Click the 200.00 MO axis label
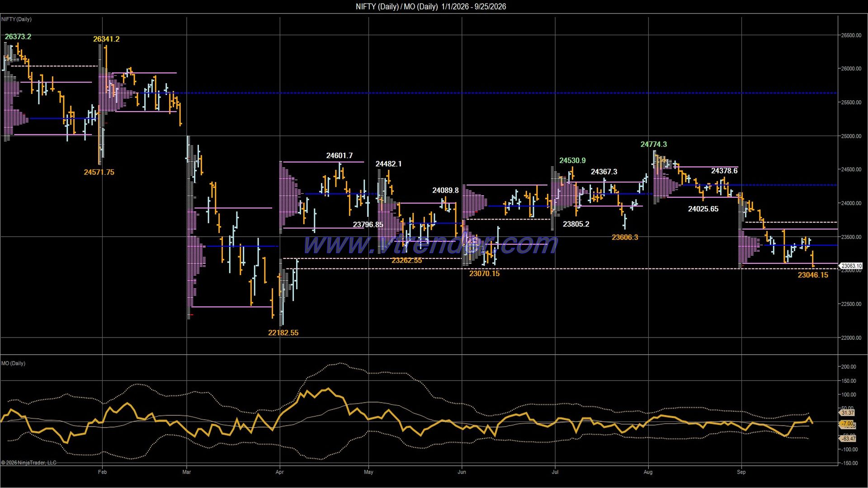Image resolution: width=868 pixels, height=488 pixels. [848, 367]
